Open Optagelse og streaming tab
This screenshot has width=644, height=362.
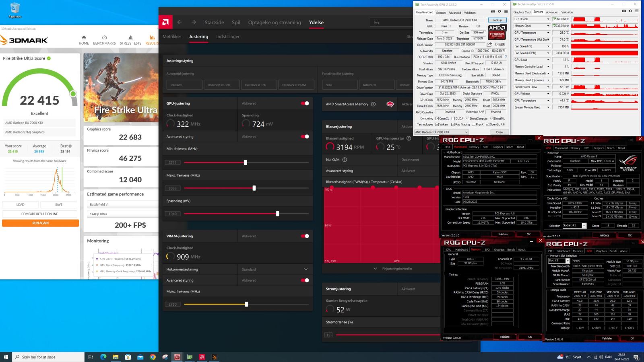275,23
